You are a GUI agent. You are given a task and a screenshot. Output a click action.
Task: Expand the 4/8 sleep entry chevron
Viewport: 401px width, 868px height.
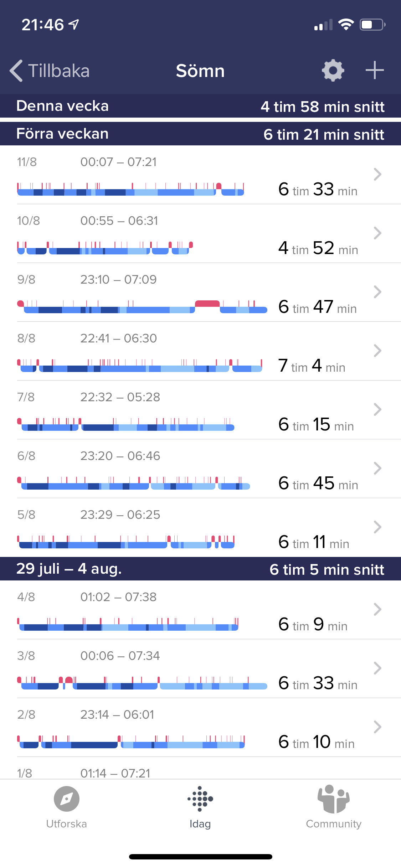[377, 609]
